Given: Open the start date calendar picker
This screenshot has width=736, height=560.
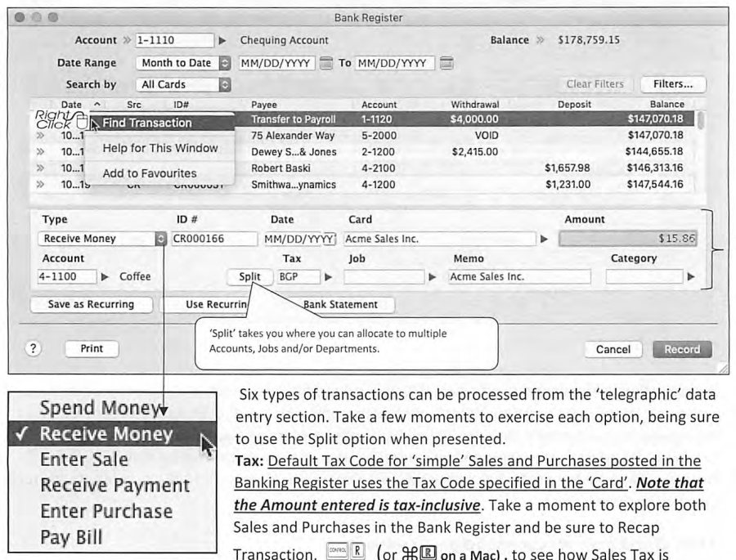Looking at the screenshot, I should point(326,63).
